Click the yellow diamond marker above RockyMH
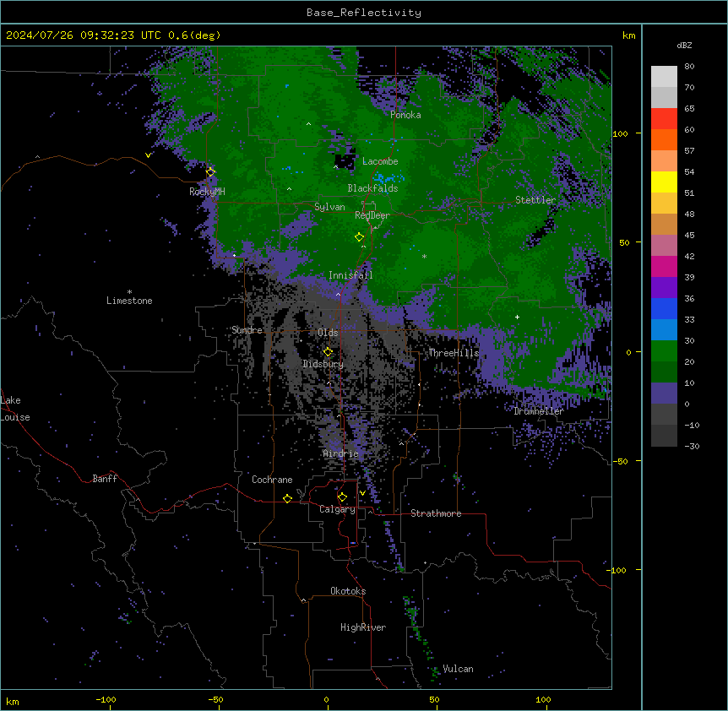The image size is (728, 711). (210, 171)
